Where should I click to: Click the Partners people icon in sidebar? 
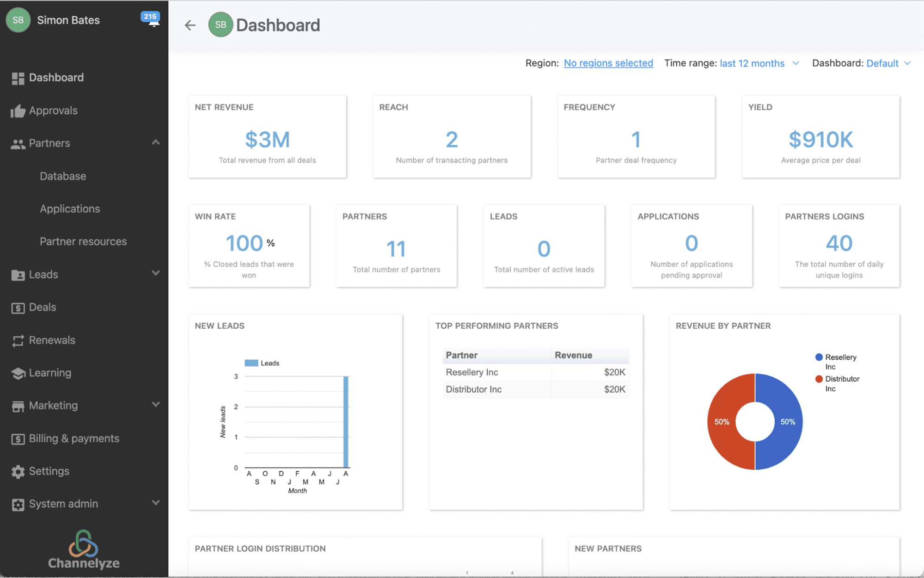(x=18, y=143)
